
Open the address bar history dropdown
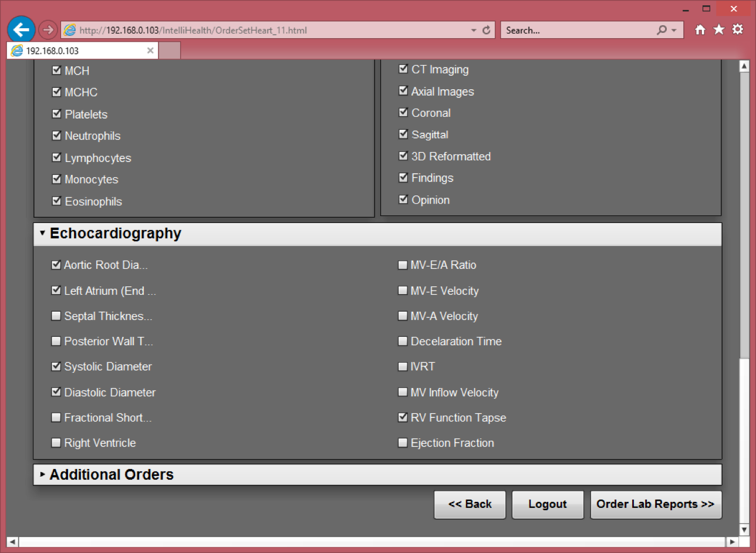474,30
